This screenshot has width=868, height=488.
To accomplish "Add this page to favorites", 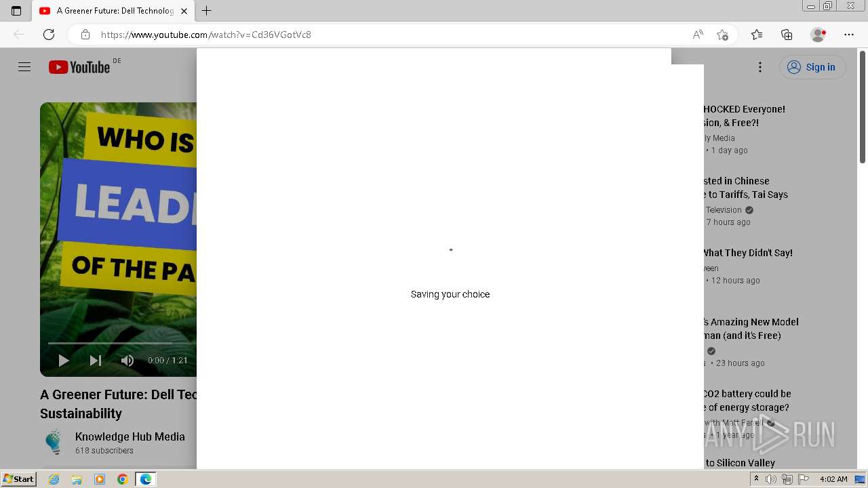I will click(x=722, y=35).
